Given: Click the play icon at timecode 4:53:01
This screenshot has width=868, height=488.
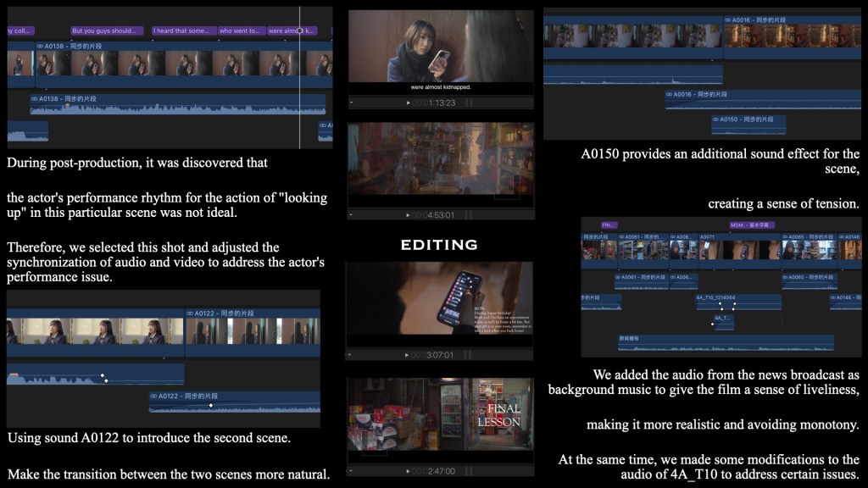Looking at the screenshot, I should 409,215.
